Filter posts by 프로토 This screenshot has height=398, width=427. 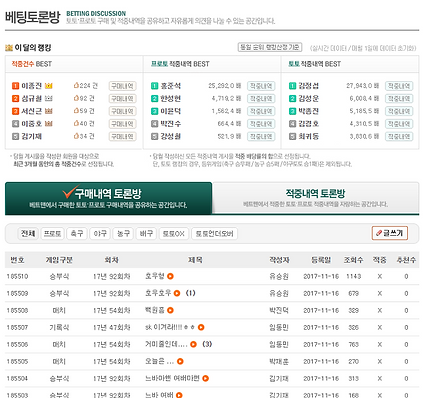point(53,233)
